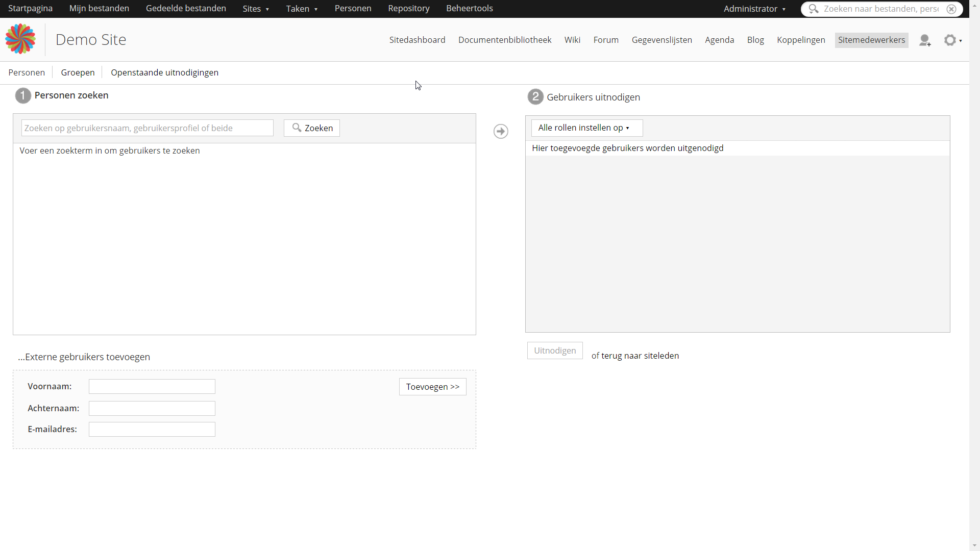Open the Agenda page
This screenshot has height=551, width=980.
(x=719, y=40)
